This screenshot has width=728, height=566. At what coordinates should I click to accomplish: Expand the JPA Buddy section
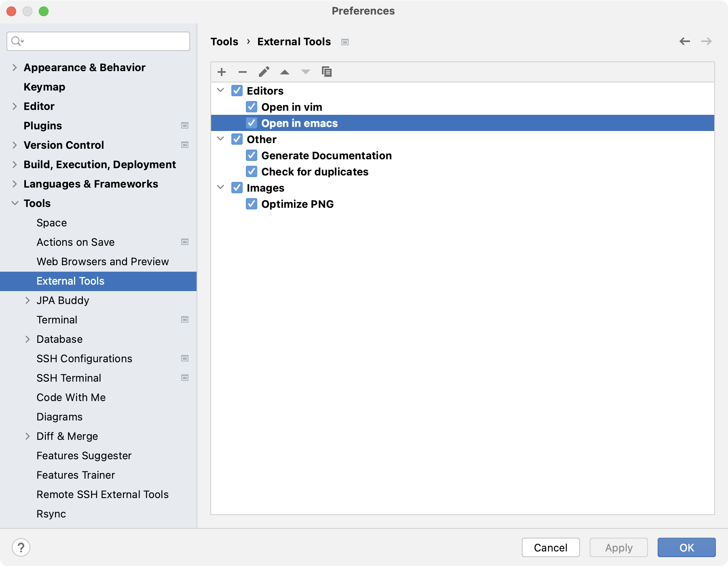click(x=28, y=300)
